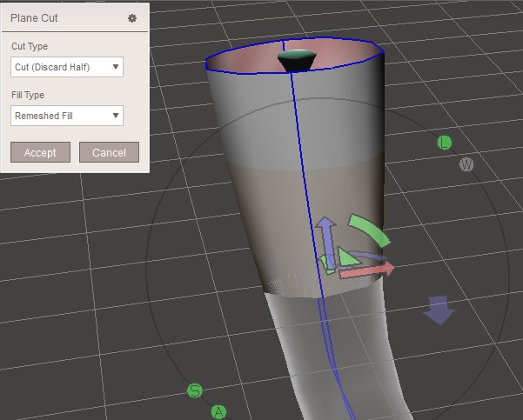Click the Cut Type label
This screenshot has height=420, width=523.
[30, 46]
